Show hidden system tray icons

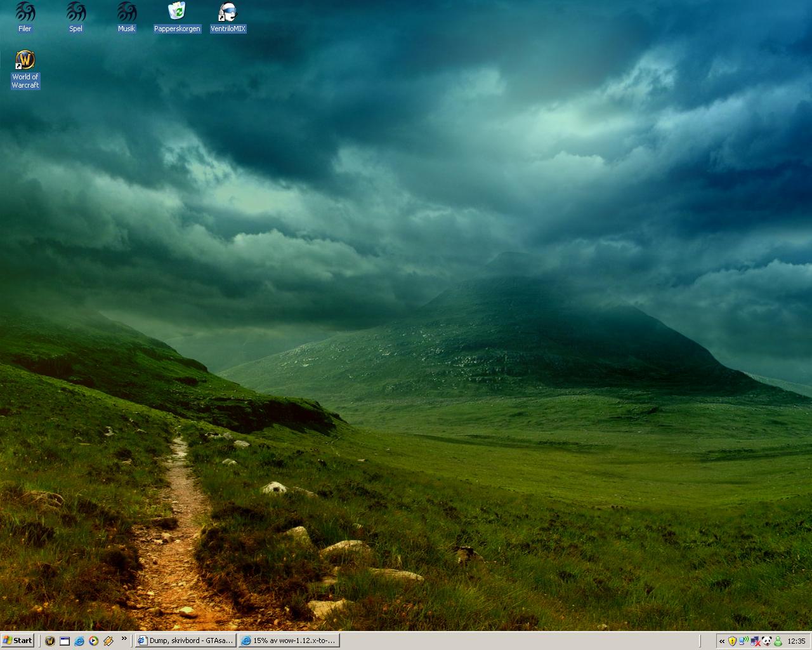(722, 641)
